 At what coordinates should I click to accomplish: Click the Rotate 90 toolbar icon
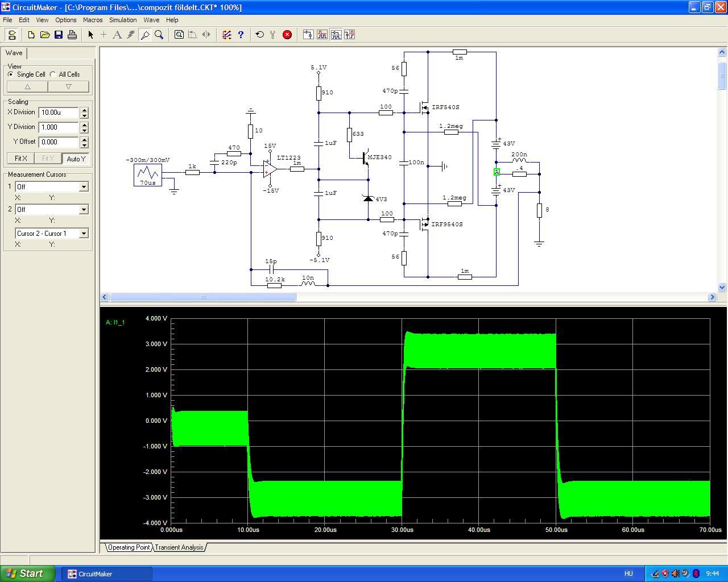pyautogui.click(x=193, y=35)
